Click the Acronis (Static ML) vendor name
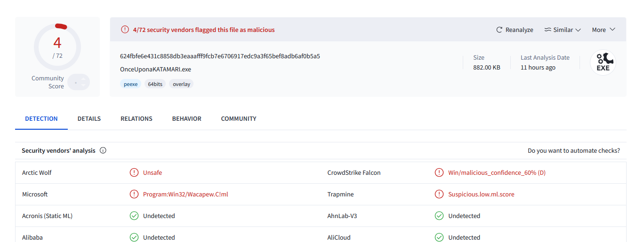 [47, 216]
